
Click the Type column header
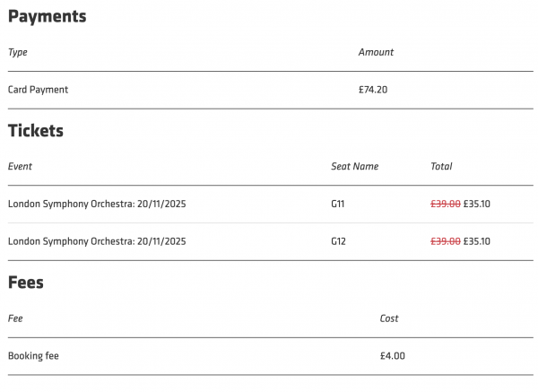tap(18, 52)
